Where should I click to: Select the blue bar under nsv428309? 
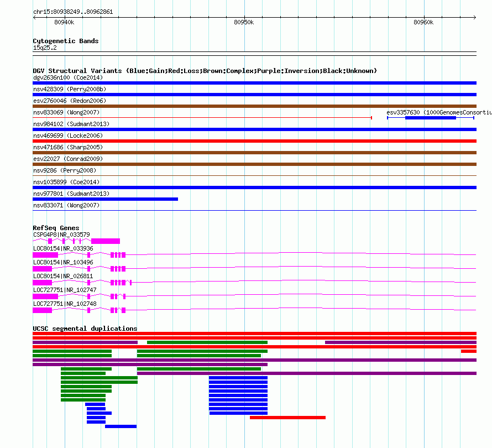click(x=254, y=95)
